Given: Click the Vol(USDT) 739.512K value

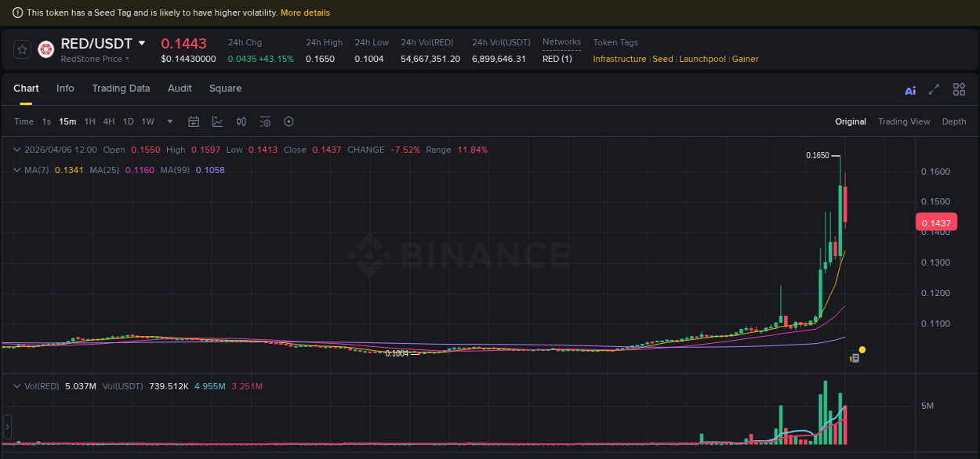Looking at the screenshot, I should pos(169,386).
